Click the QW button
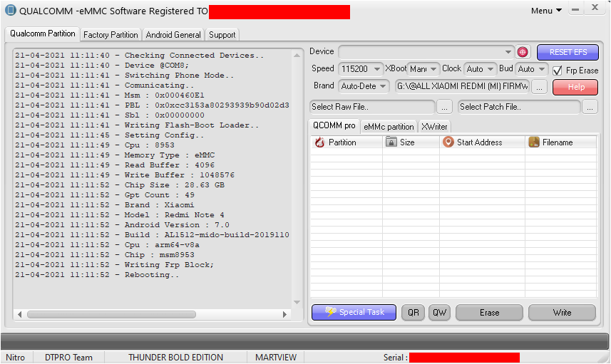 pos(439,312)
